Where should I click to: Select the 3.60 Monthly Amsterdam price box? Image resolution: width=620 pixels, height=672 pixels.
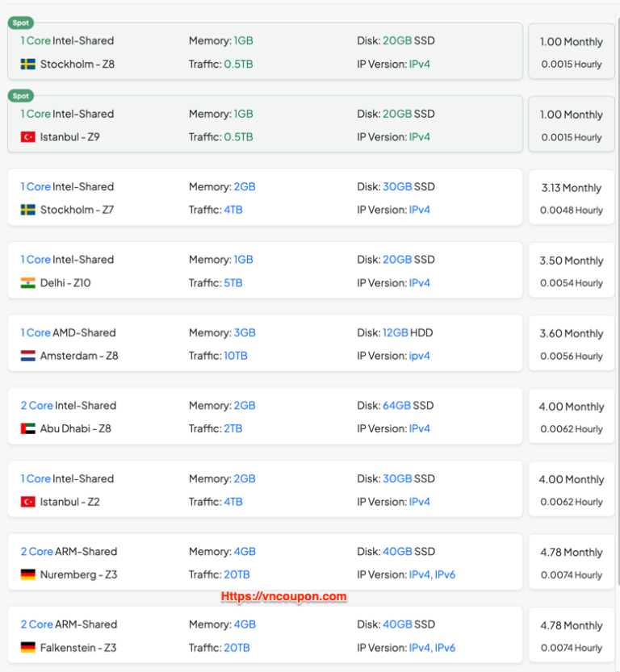(x=572, y=344)
